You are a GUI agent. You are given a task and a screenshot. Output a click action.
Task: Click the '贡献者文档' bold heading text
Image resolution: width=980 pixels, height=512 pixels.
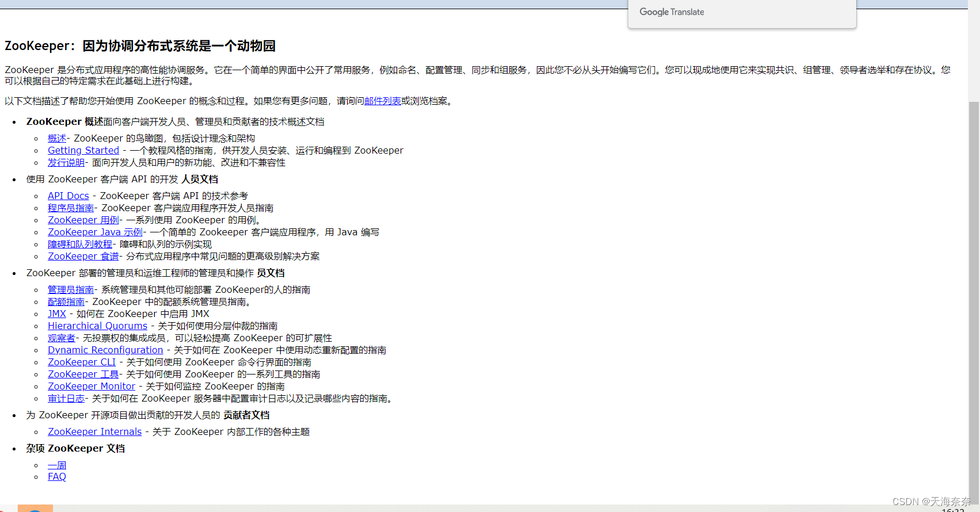tap(246, 415)
